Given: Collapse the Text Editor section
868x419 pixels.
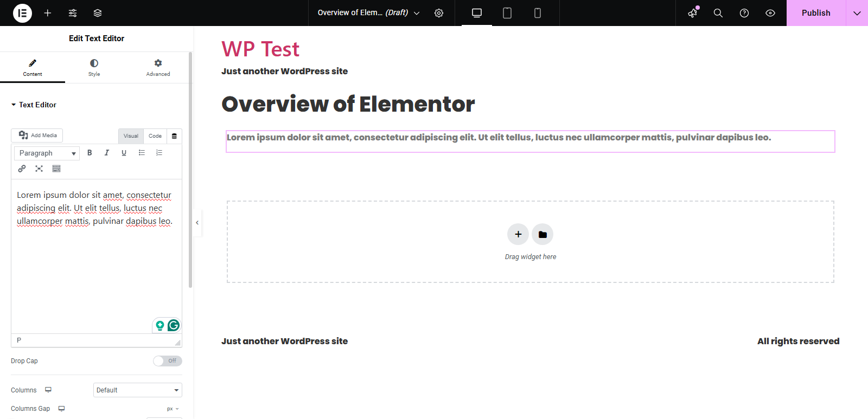Looking at the screenshot, I should coord(34,105).
